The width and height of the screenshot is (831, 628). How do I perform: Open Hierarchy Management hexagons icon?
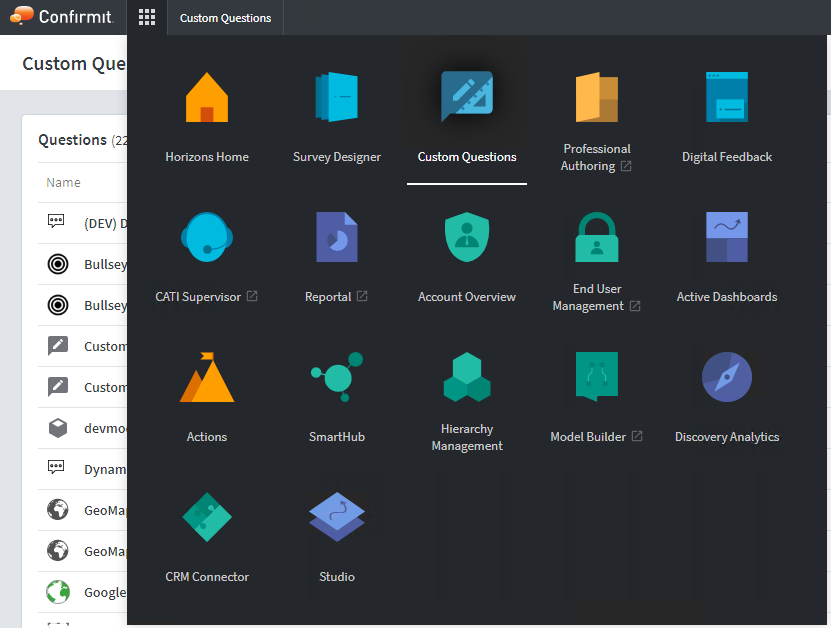(467, 377)
